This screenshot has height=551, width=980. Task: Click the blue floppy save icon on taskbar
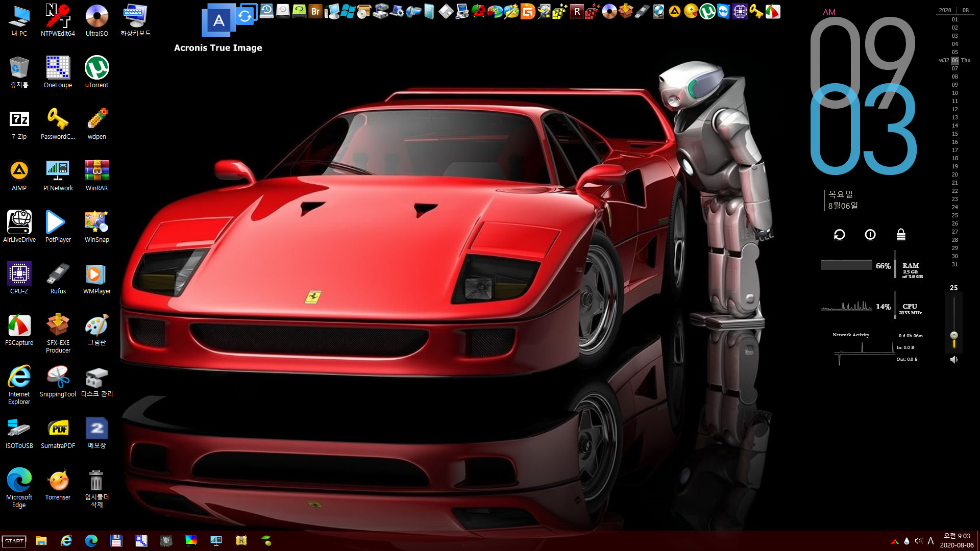pos(116,541)
